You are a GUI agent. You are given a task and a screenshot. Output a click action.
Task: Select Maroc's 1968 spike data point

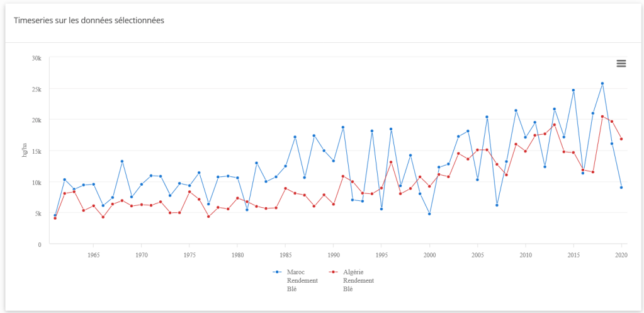coord(122,161)
